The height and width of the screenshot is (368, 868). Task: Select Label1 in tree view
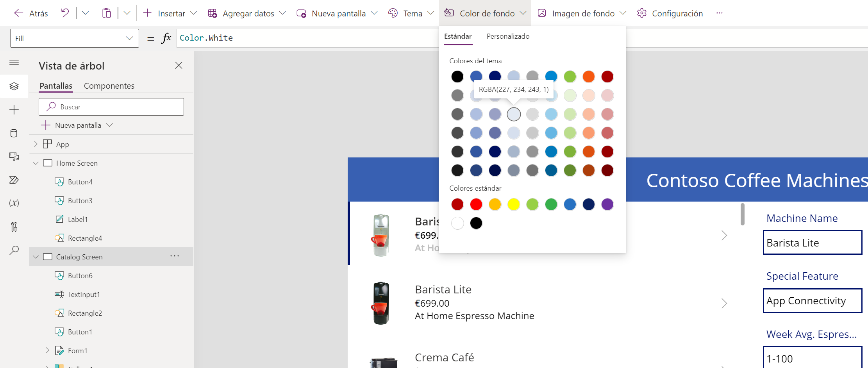point(77,219)
